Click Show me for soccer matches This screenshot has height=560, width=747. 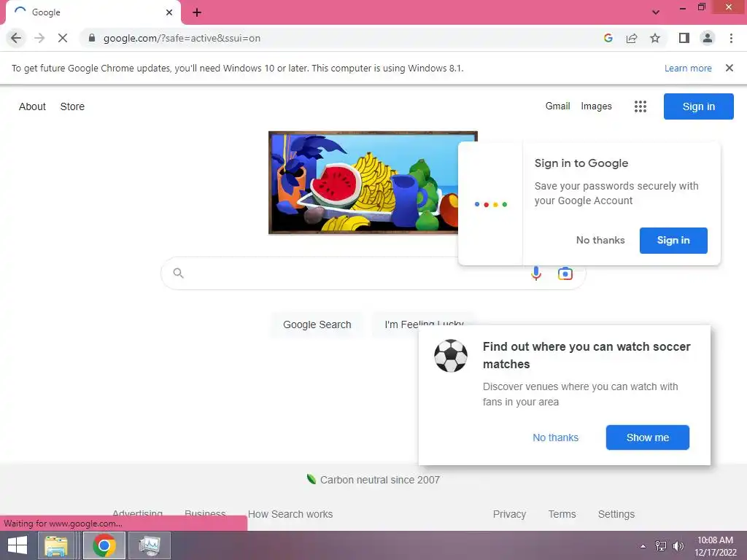(648, 437)
